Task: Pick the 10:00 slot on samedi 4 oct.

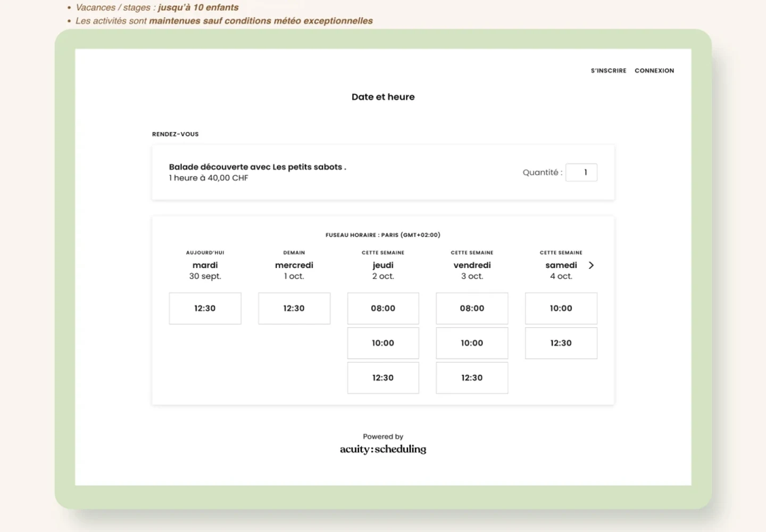Action: click(561, 309)
